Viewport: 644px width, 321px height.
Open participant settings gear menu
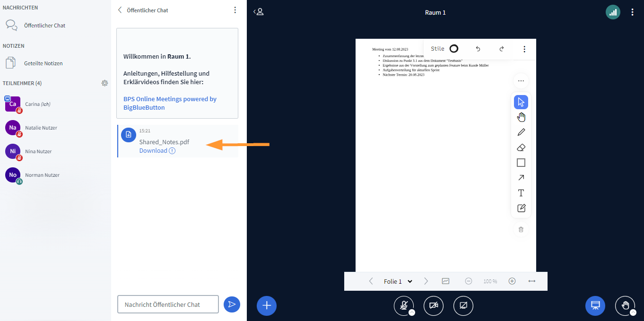104,83
